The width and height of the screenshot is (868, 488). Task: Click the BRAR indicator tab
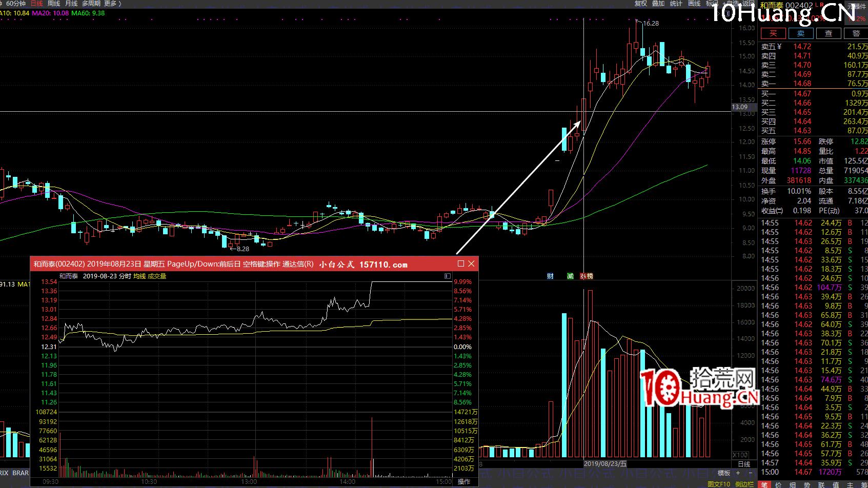(x=21, y=473)
